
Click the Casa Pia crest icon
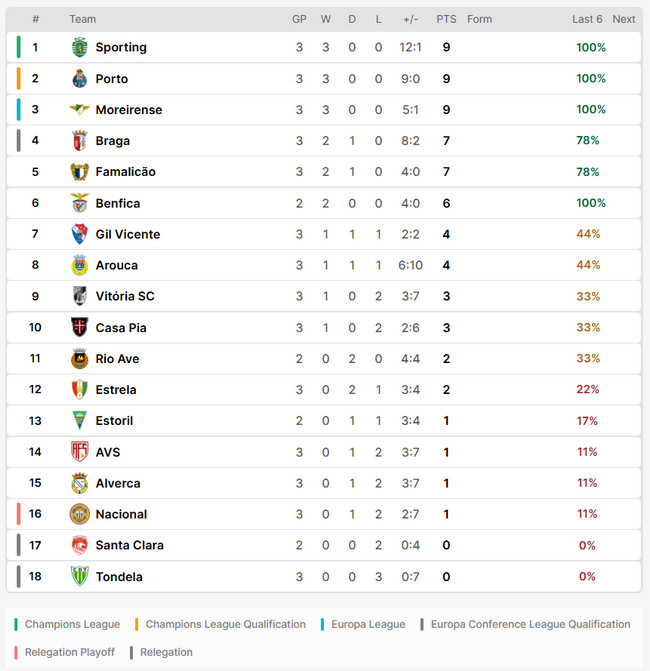click(x=80, y=327)
